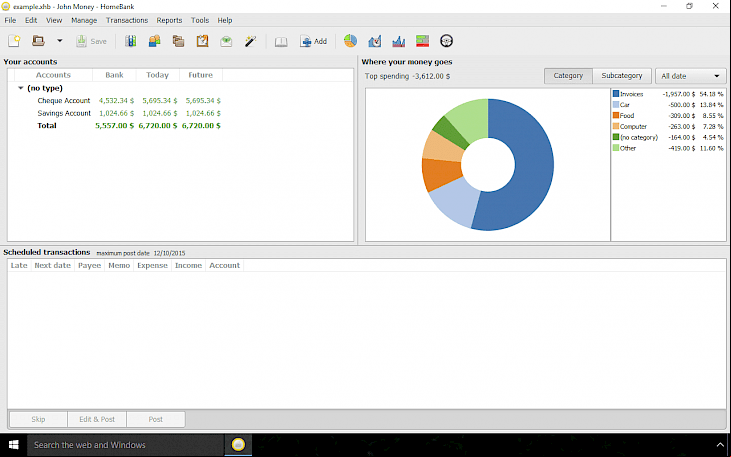Collapse the (no type) account group
This screenshot has width=731, height=457.
point(21,88)
